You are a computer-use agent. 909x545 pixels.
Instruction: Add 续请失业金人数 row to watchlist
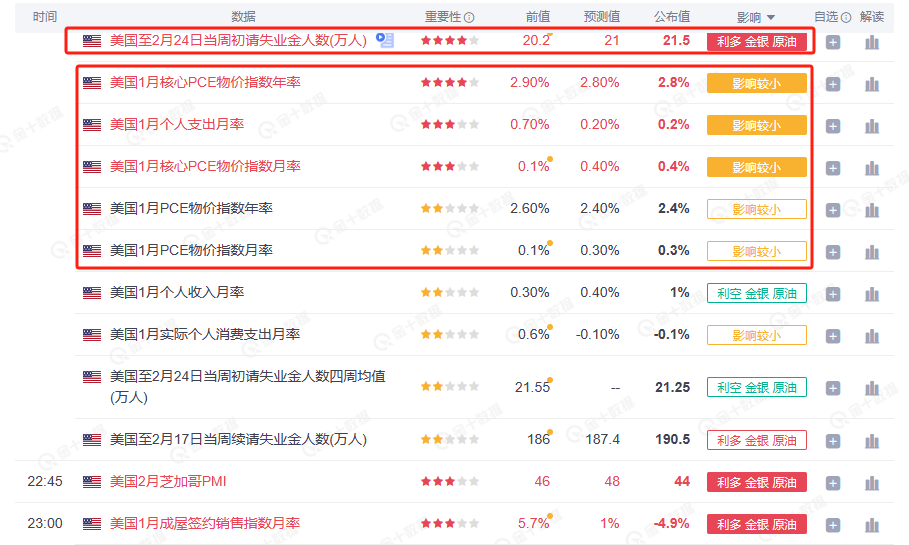click(x=832, y=441)
